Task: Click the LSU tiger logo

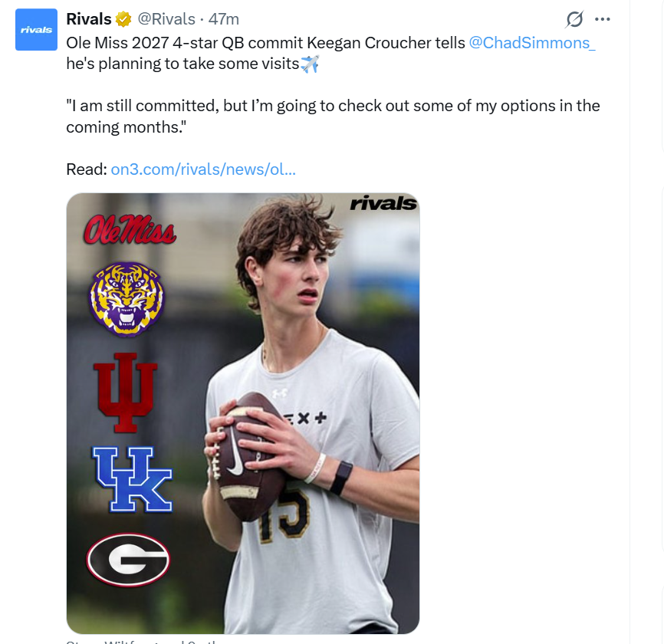Action: pyautogui.click(x=127, y=299)
